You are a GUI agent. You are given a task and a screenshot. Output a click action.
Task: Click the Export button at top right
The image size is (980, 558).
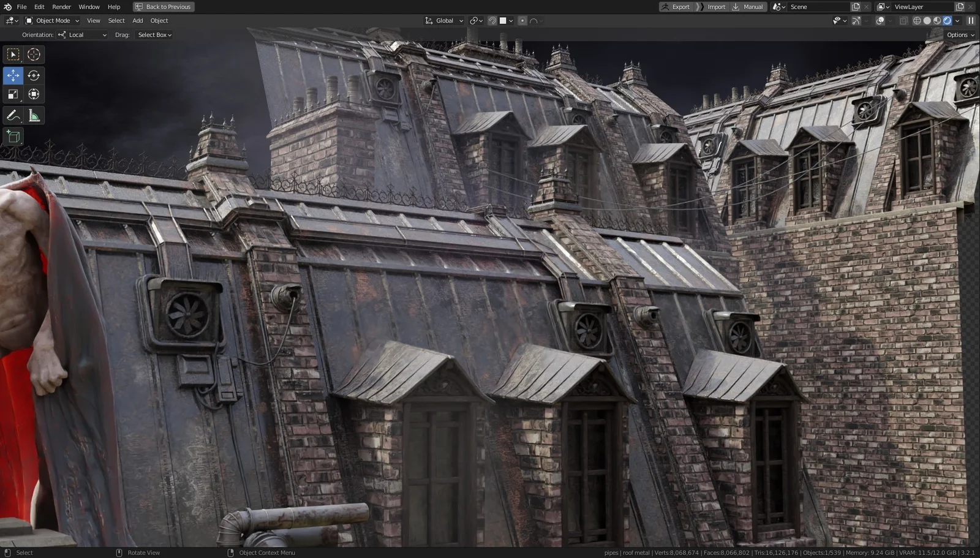(677, 7)
